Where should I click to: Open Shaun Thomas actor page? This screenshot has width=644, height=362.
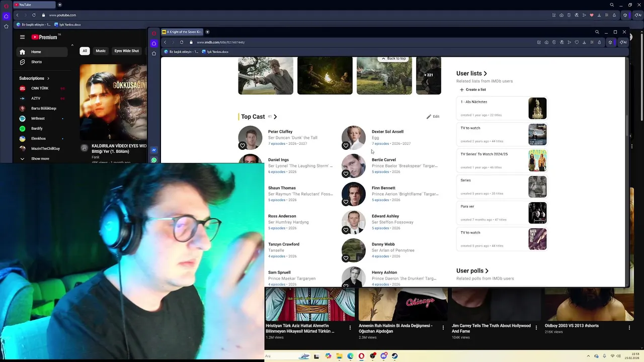pos(282,188)
